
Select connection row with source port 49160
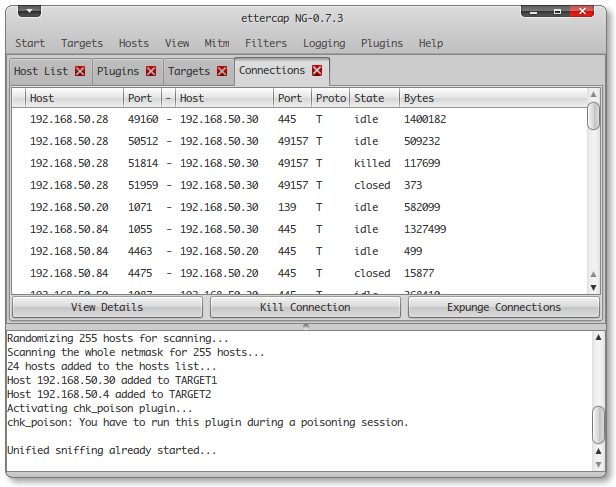point(300,119)
